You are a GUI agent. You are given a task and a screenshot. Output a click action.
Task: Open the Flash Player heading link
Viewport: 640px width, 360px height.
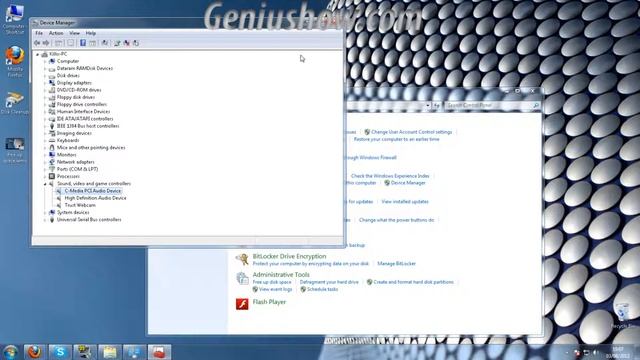click(x=269, y=302)
